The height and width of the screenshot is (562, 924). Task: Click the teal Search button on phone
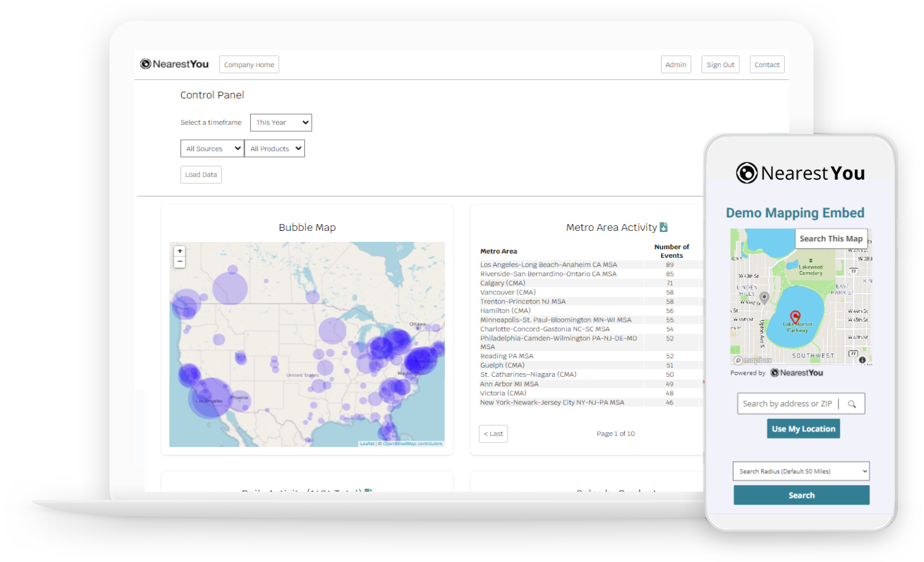pos(801,496)
